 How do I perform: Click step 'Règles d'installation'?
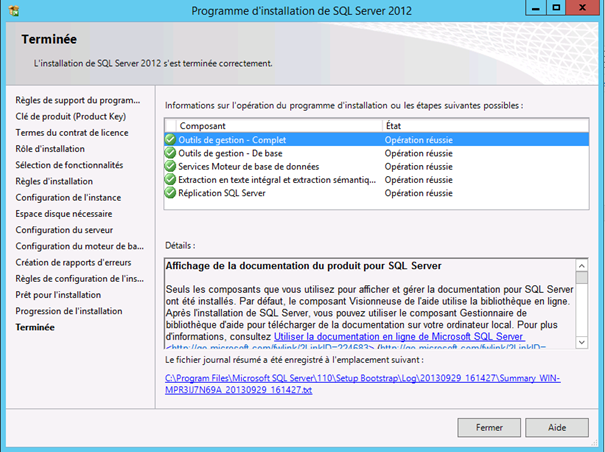54,181
